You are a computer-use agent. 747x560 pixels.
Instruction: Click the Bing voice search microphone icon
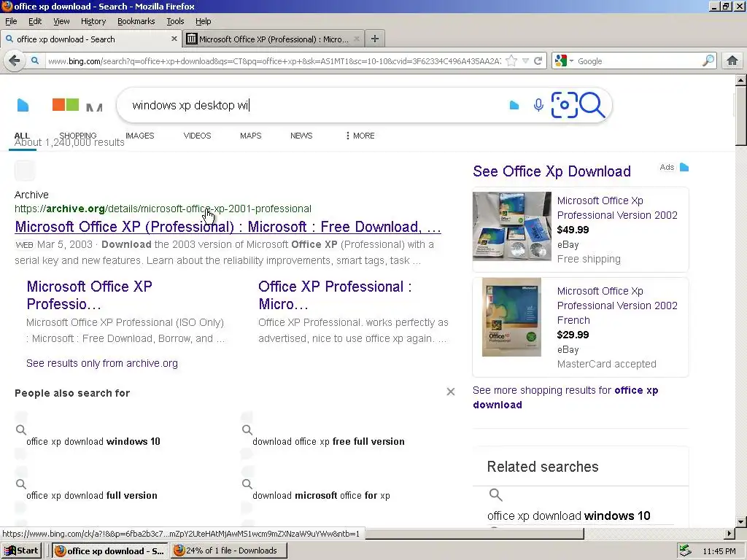click(x=538, y=105)
